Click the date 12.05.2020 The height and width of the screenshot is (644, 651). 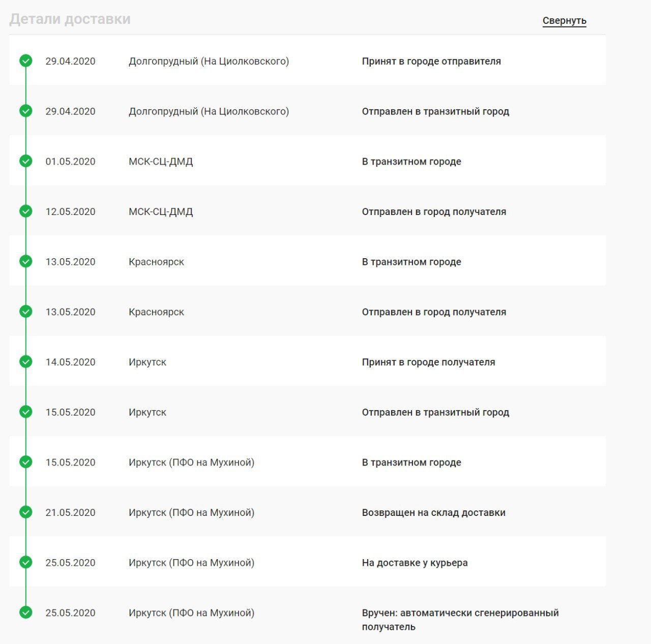70,212
